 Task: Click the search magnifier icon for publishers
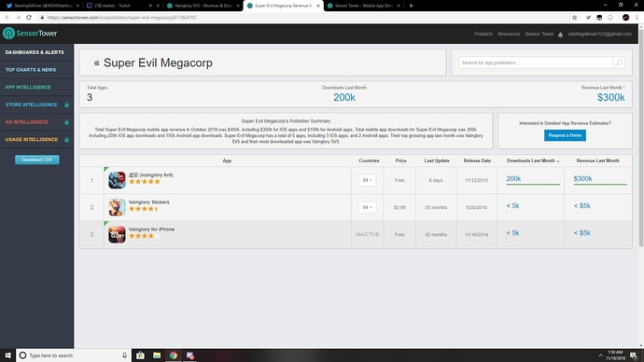tap(619, 63)
